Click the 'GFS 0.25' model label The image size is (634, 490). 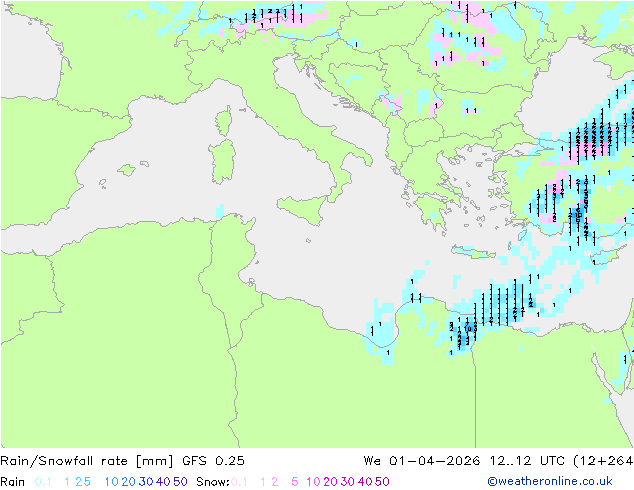click(x=213, y=461)
